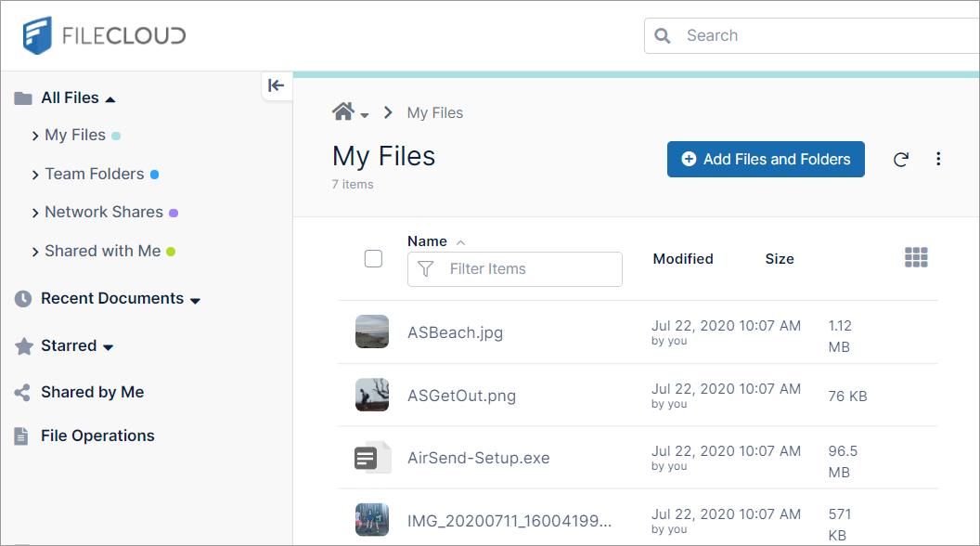Image resolution: width=980 pixels, height=546 pixels.
Task: Sort files by the Name column
Action: (425, 240)
